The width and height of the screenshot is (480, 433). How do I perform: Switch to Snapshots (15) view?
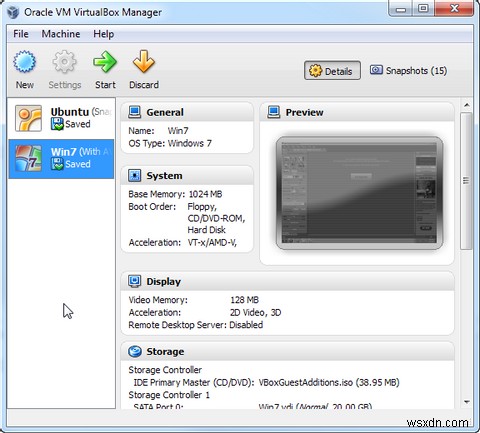408,70
